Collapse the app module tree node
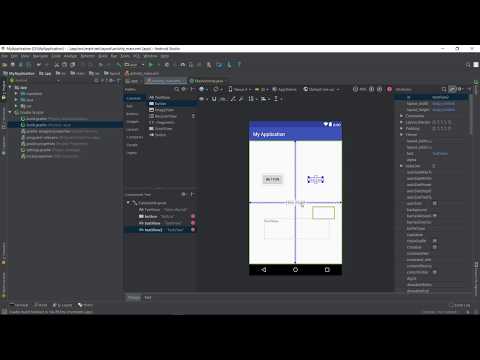 (10, 87)
